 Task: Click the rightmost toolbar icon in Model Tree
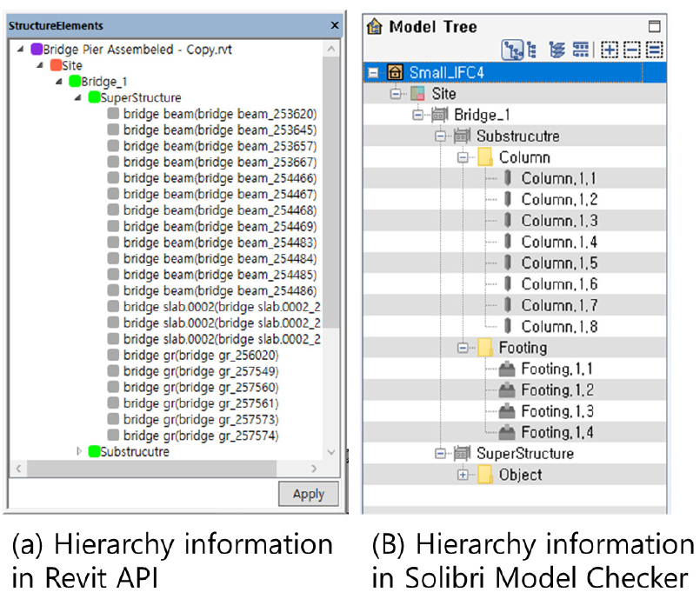click(x=654, y=51)
